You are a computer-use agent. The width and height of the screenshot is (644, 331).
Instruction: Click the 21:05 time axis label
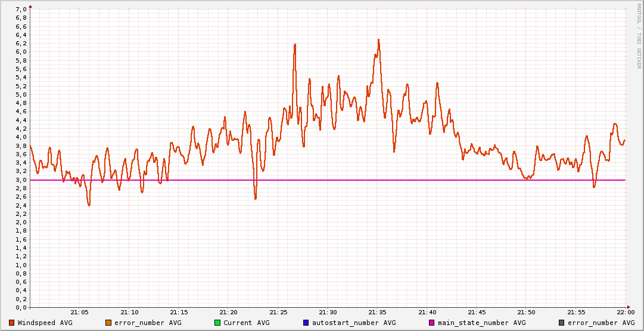[79, 312]
